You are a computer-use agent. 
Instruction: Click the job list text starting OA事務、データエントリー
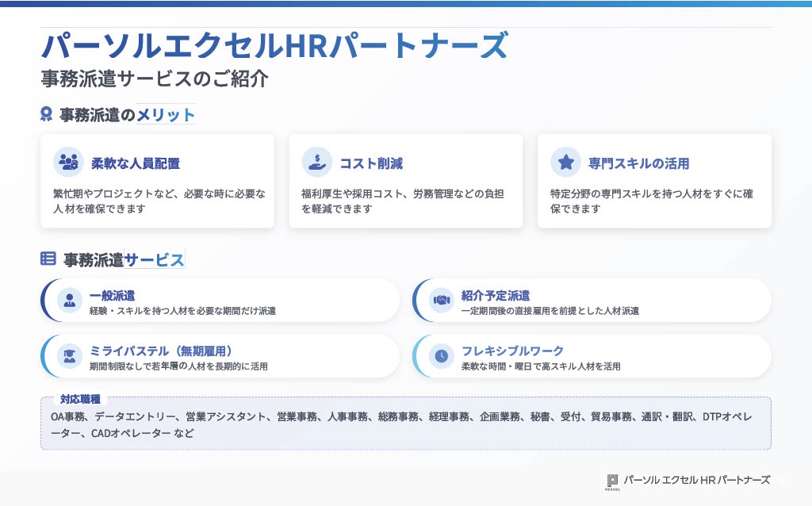tap(401, 424)
